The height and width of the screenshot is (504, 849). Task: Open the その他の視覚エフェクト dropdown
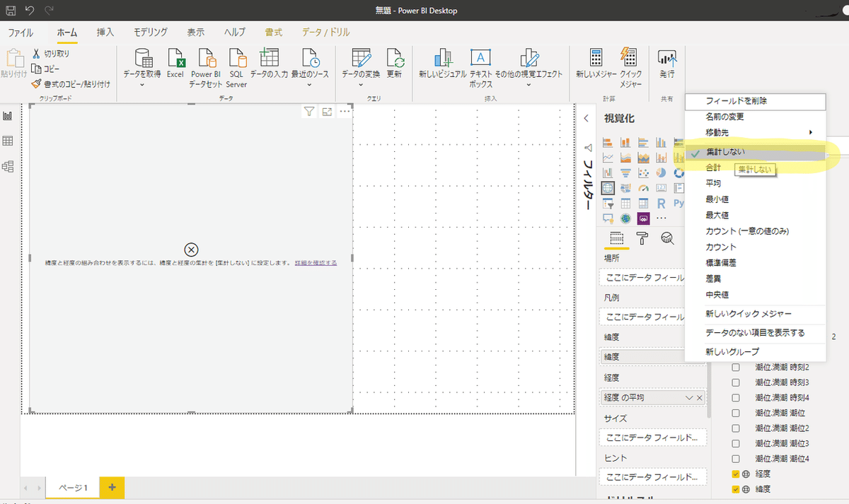(x=529, y=85)
